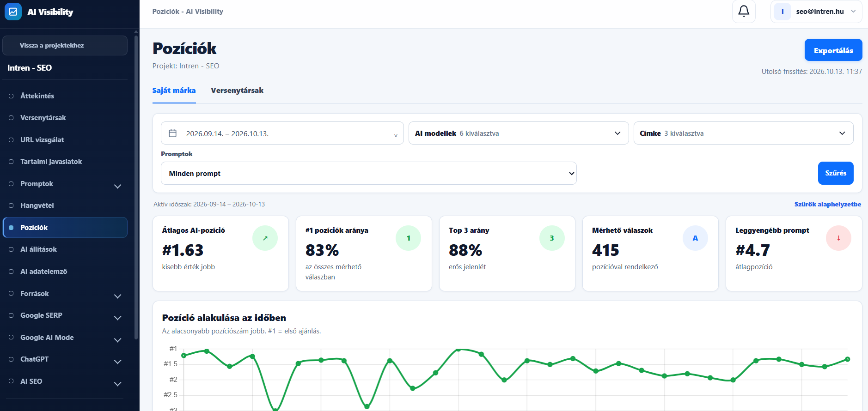Click the green '1' badge on #1 pozíciók aránya card
This screenshot has height=411, width=868.
(x=409, y=238)
